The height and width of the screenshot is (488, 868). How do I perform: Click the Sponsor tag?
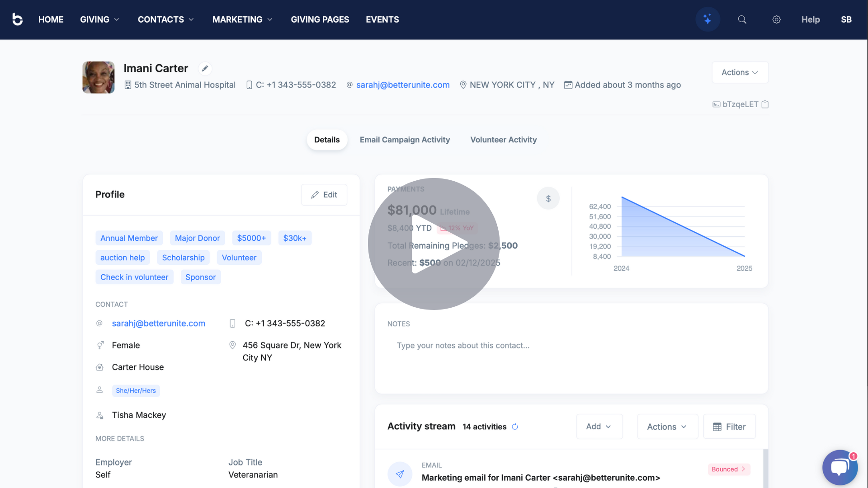pyautogui.click(x=200, y=277)
